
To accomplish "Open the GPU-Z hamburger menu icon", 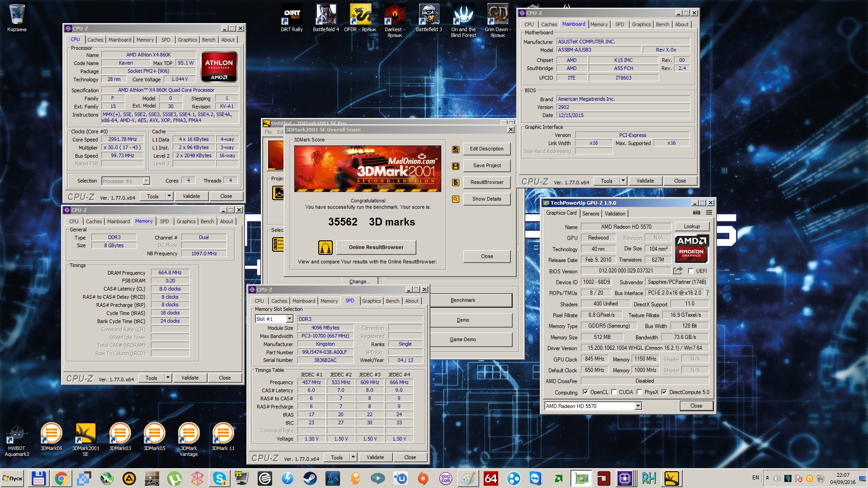I will pos(709,213).
